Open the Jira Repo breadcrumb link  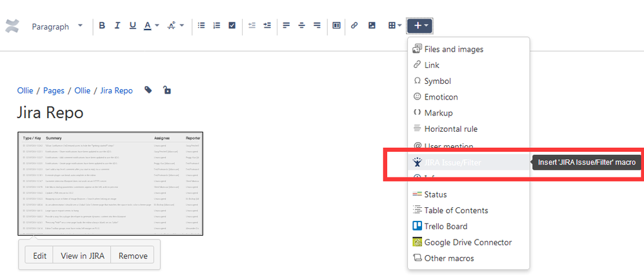click(116, 90)
